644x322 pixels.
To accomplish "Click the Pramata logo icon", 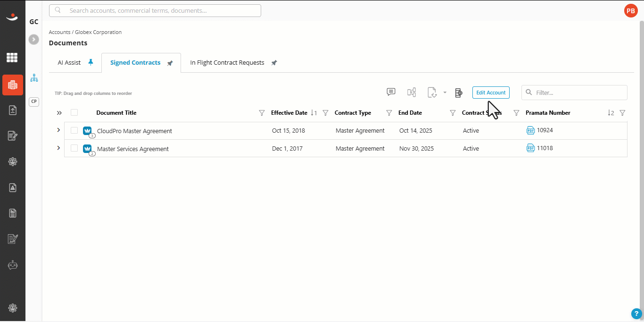I will point(12,17).
